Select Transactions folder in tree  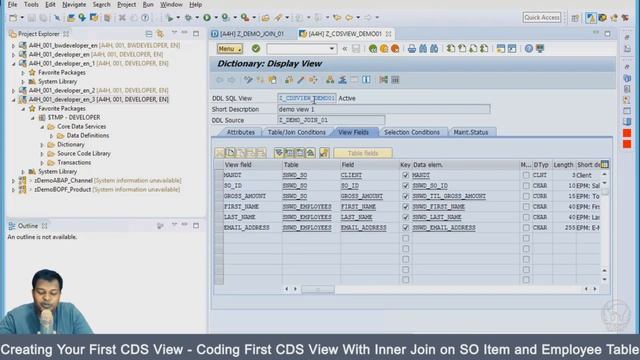pyautogui.click(x=74, y=163)
